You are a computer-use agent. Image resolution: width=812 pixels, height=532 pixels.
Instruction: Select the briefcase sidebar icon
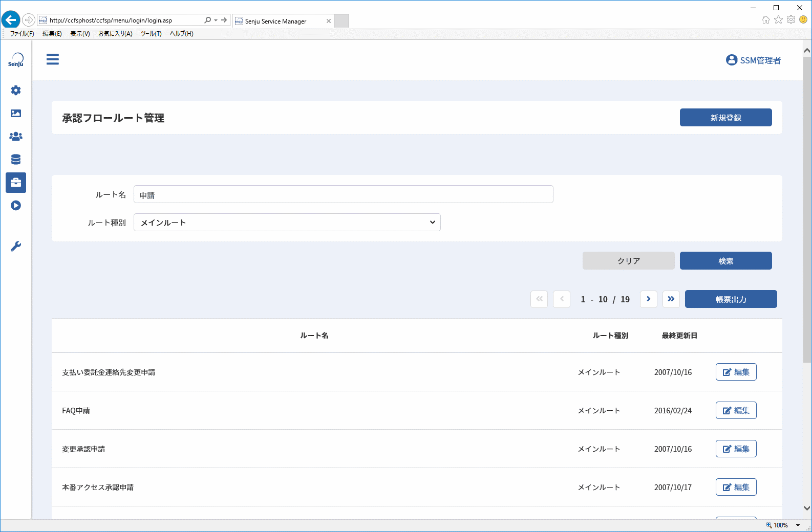[16, 183]
